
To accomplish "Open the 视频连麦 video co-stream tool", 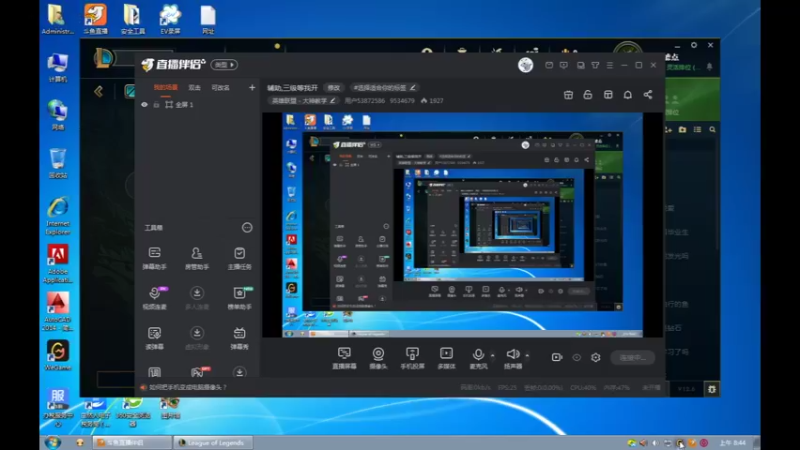I will 155,297.
